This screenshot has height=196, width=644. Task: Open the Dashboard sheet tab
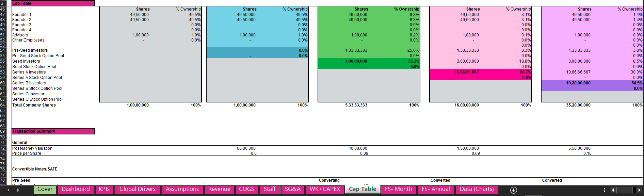(x=76, y=189)
